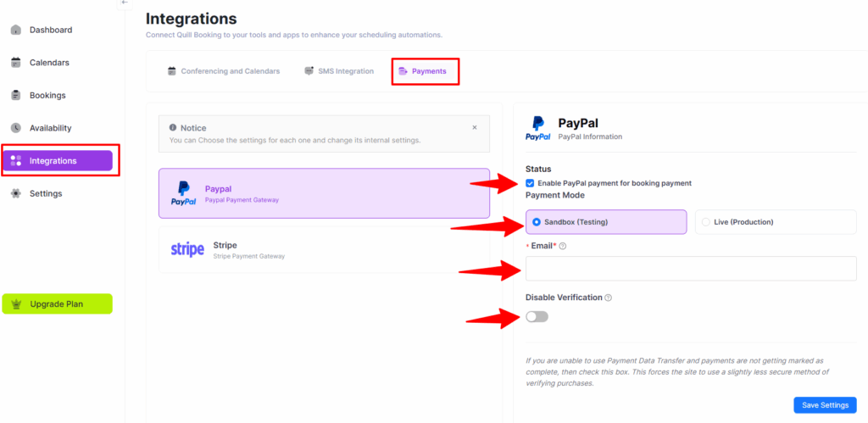
Task: Click the Email field help icon
Action: click(563, 247)
